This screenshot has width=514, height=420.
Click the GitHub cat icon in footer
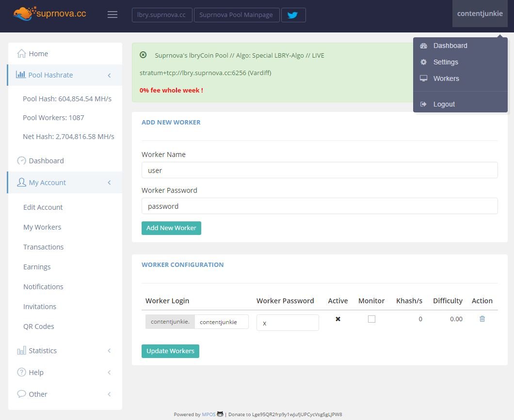click(x=220, y=414)
